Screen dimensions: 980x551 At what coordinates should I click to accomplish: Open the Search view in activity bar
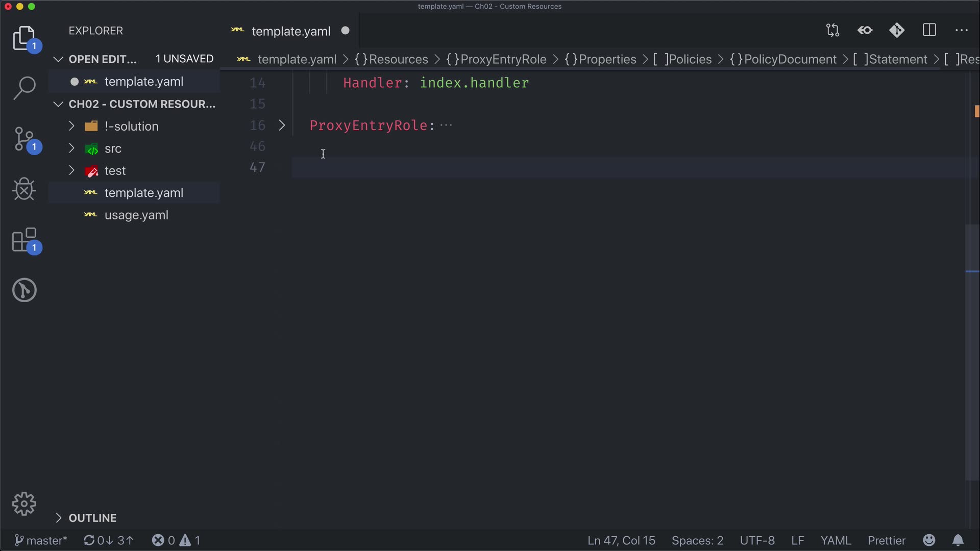[x=24, y=88]
